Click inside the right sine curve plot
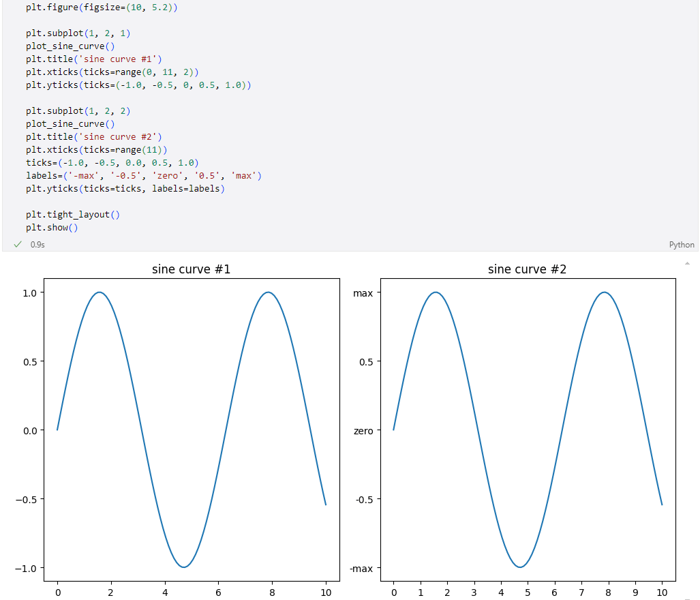The width and height of the screenshot is (700, 600). pos(527,430)
